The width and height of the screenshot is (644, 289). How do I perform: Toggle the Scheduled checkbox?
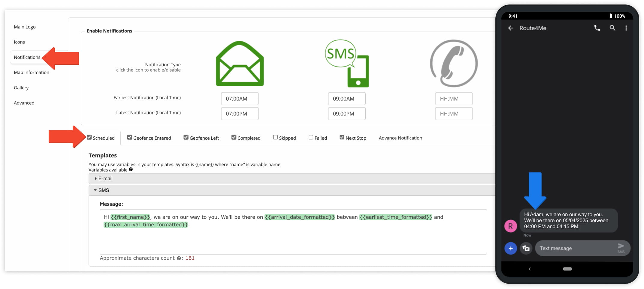(x=89, y=137)
